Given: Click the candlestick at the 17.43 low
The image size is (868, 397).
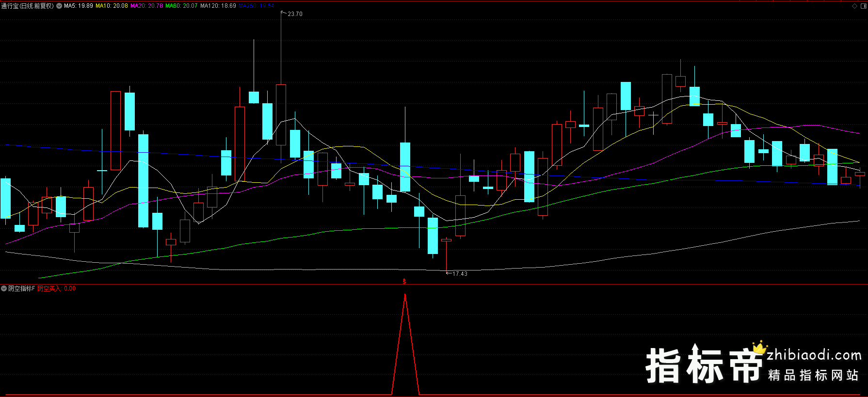Looking at the screenshot, I should pos(446,240).
